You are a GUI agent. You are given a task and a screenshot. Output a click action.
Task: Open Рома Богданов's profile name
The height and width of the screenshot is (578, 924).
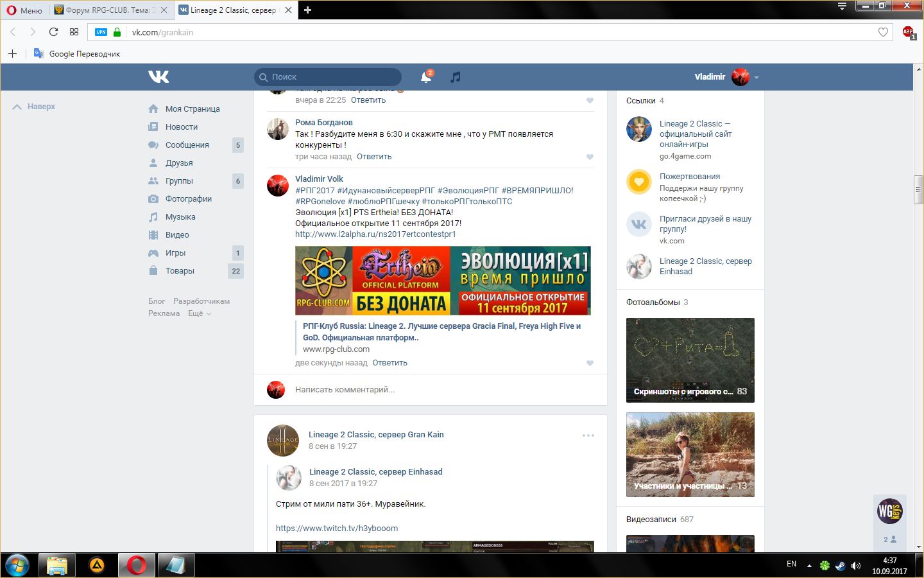323,123
